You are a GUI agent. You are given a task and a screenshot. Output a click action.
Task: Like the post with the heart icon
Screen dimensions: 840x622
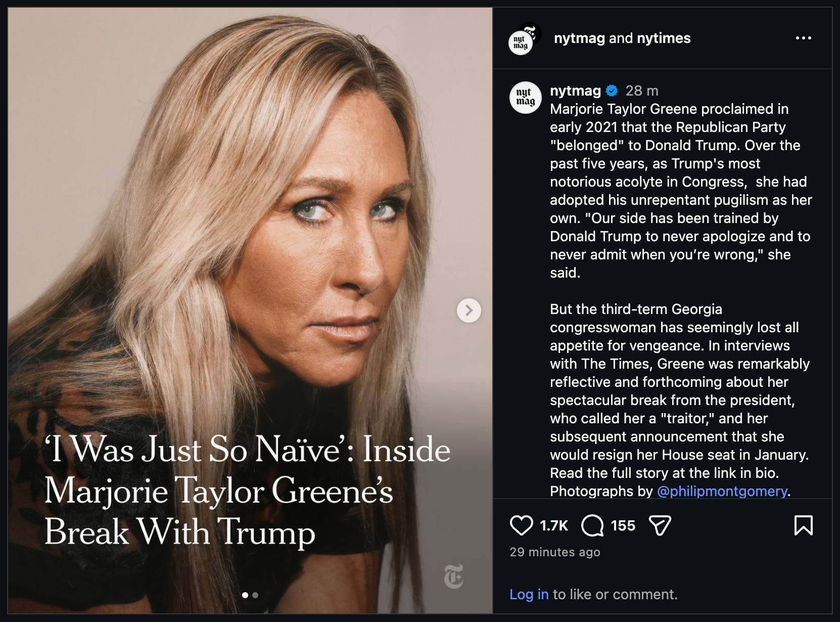(521, 525)
